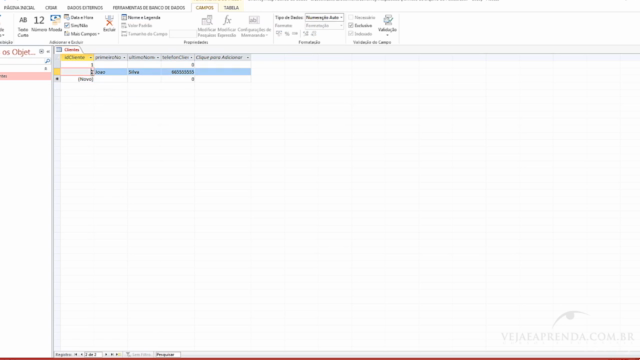Open Clique para Adicionar dropdown arrow

[x=247, y=58]
